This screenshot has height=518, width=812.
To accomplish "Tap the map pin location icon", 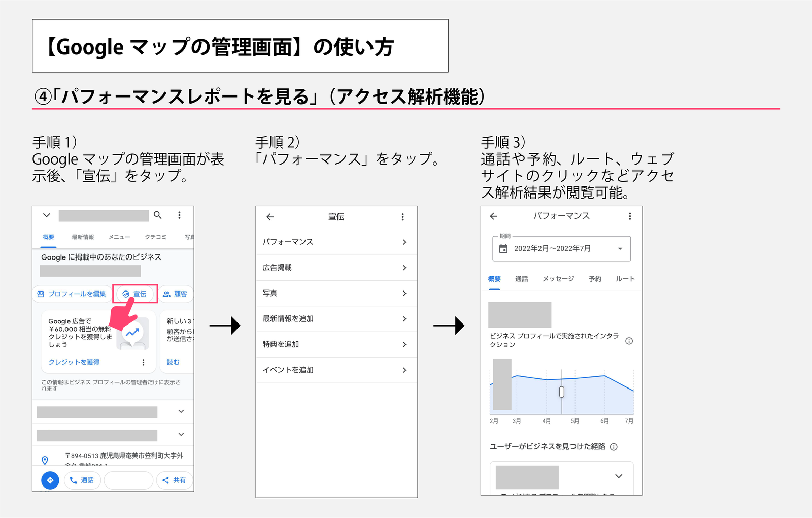I will click(x=45, y=460).
